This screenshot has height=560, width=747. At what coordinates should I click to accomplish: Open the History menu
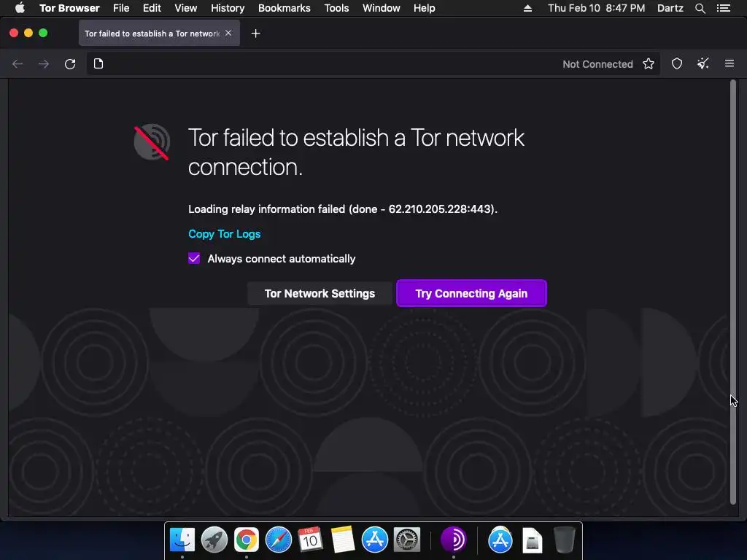(x=228, y=8)
